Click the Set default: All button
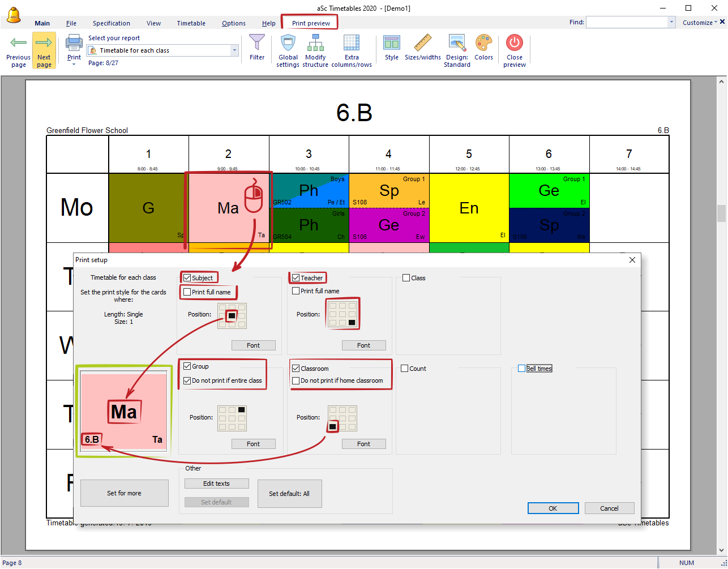728x569 pixels. click(x=289, y=494)
